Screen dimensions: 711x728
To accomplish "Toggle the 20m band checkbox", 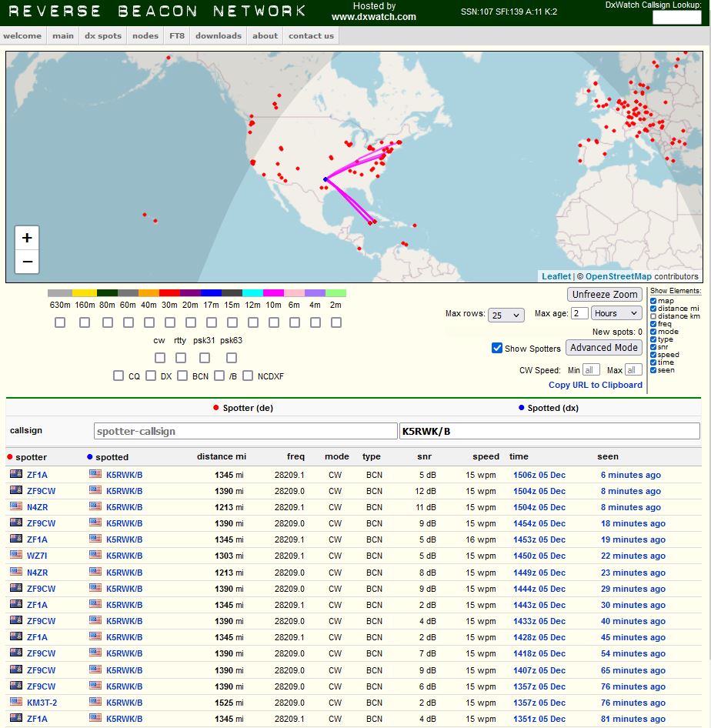I will coord(191,322).
